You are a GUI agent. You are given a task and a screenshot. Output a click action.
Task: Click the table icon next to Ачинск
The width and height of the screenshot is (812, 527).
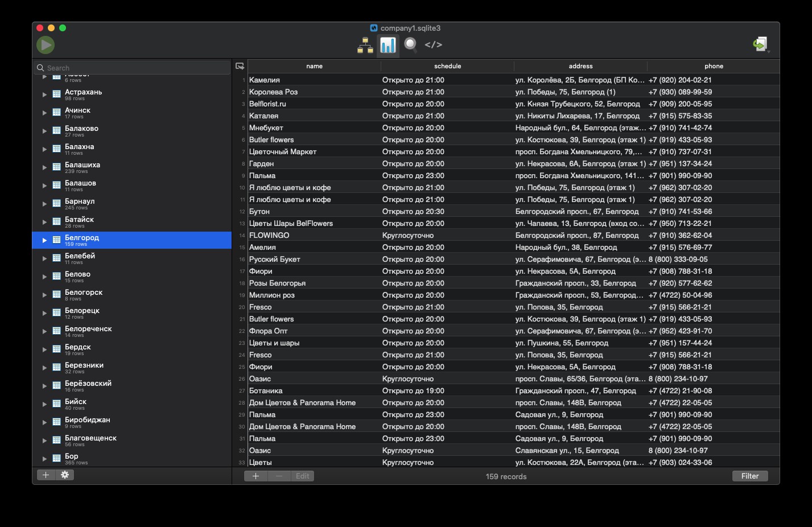click(x=56, y=113)
